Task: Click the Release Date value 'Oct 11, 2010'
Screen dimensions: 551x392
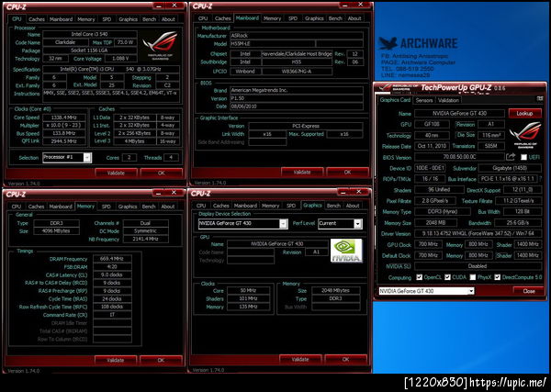Action: [x=432, y=146]
